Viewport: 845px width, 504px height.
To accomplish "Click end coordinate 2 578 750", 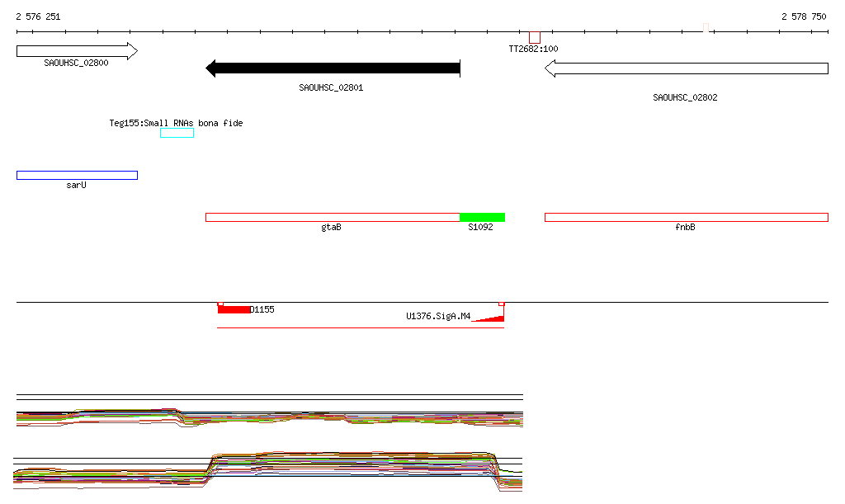I will [804, 16].
